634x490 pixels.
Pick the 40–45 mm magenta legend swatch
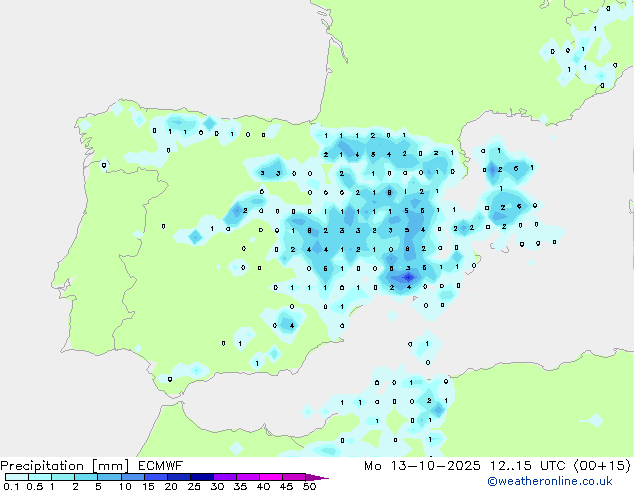tap(271, 477)
